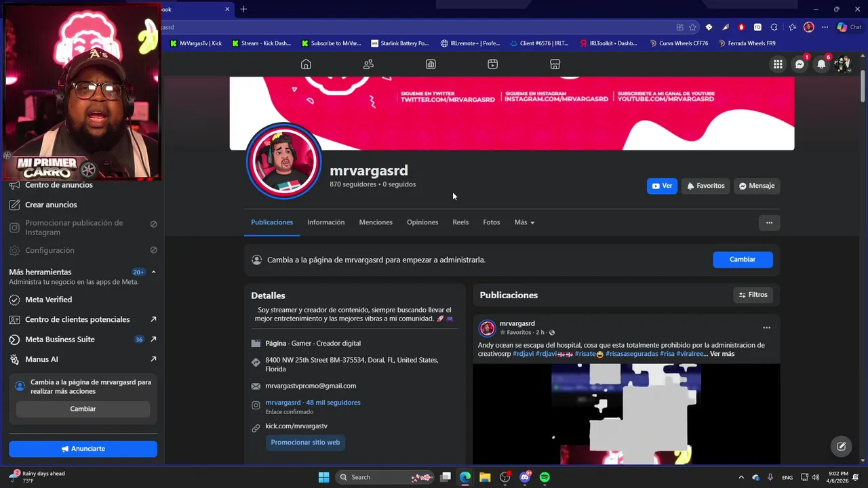Click the taskbar Search box
Image resolution: width=868 pixels, height=488 pixels.
pyautogui.click(x=384, y=477)
